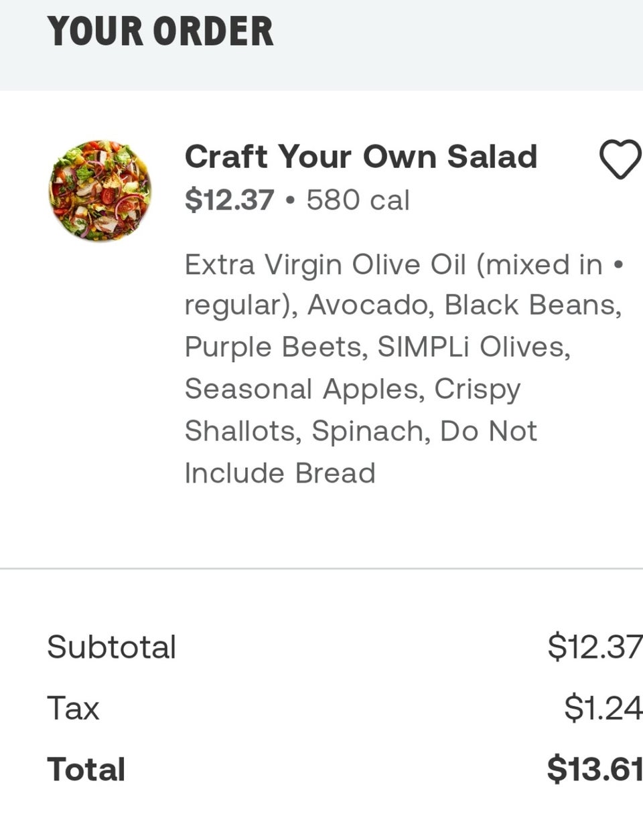Tap the salad bowl thumbnail image
Viewport: 643px width, 840px height.
point(100,191)
